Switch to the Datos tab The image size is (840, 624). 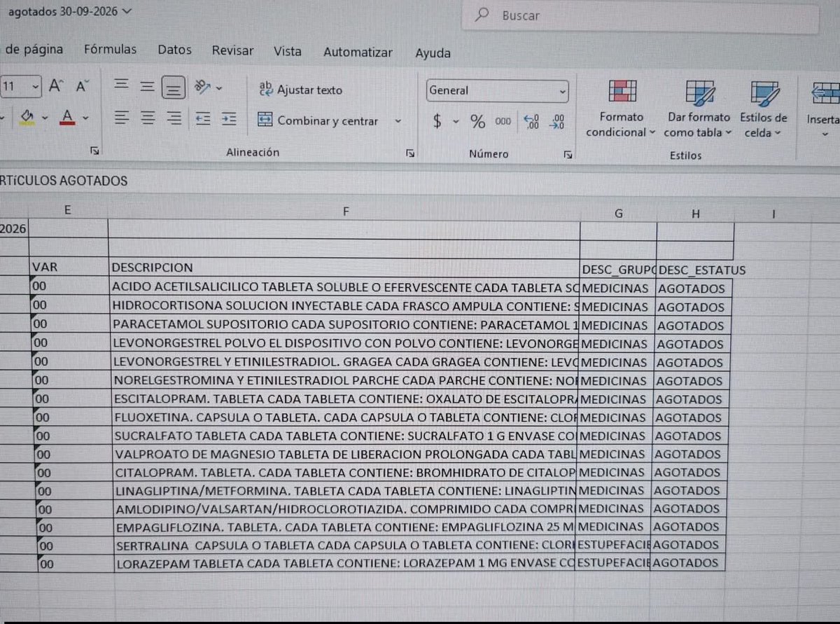[x=174, y=50]
